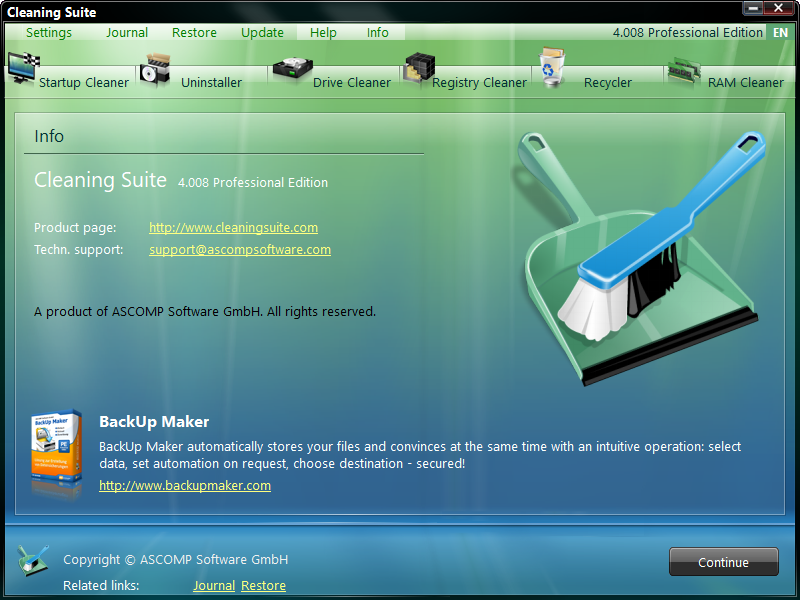
Task: Close the Cleaning Suite window
Action: [x=779, y=8]
